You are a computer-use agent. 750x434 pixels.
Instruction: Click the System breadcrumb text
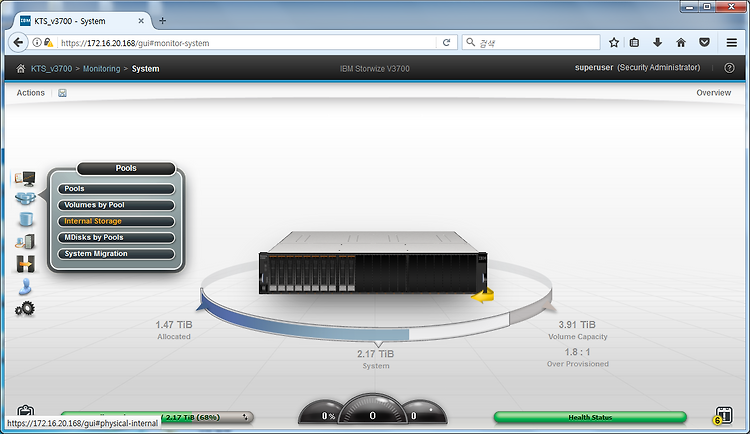[145, 68]
